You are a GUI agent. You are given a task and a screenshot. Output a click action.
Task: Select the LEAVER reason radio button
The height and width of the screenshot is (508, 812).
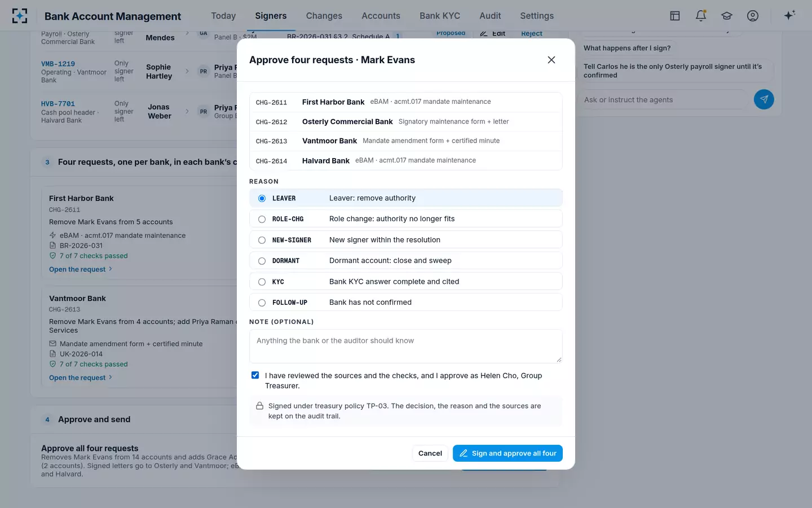(262, 198)
